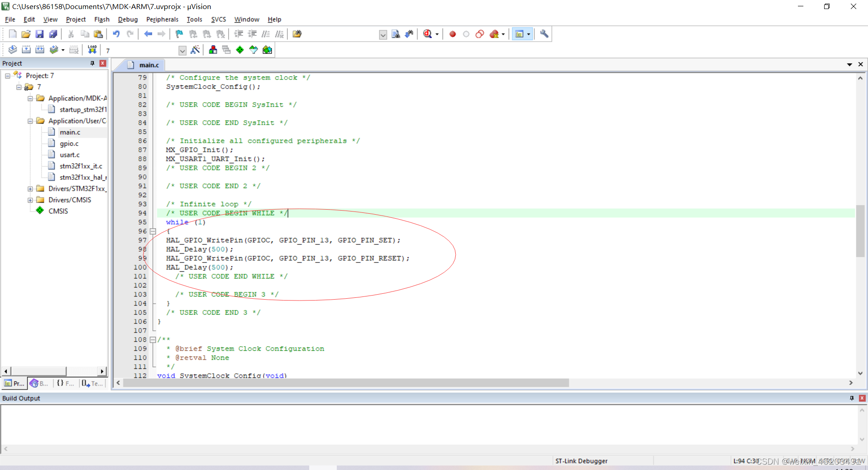868x470 pixels.
Task: Select gpio.c in the project tree
Action: coord(69,144)
